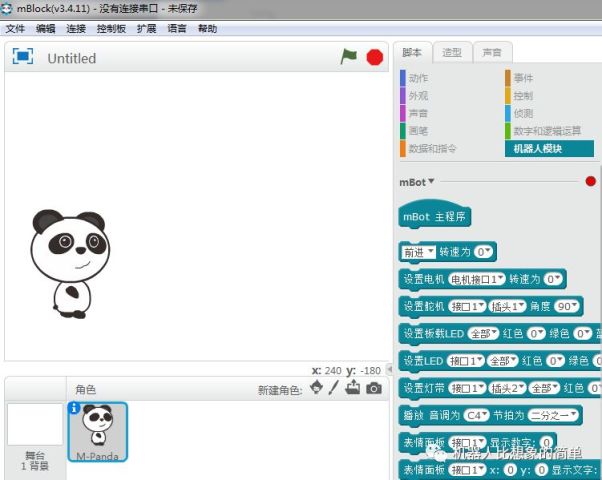
Task: Click the mBlock panda app icon
Action: (x=6, y=8)
